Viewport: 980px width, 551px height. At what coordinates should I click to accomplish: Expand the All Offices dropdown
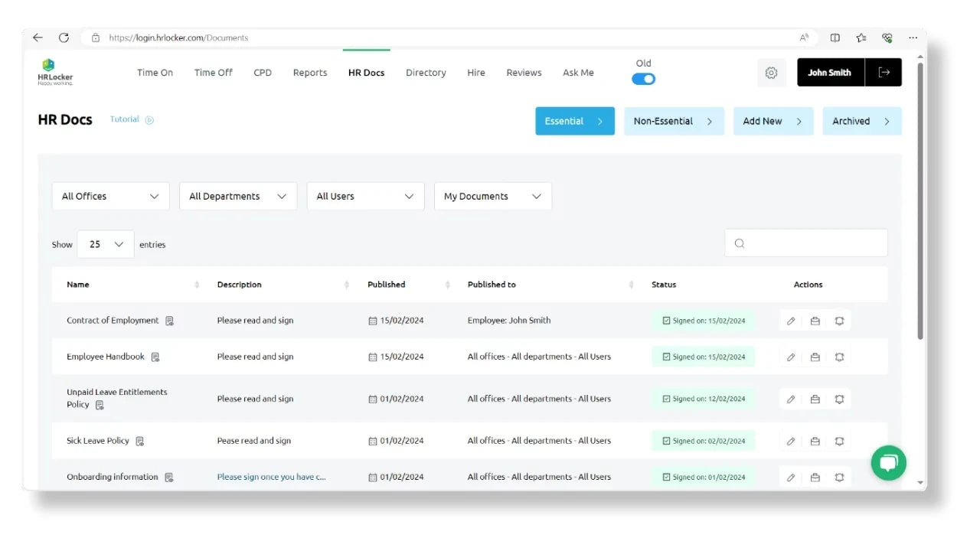pyautogui.click(x=110, y=197)
